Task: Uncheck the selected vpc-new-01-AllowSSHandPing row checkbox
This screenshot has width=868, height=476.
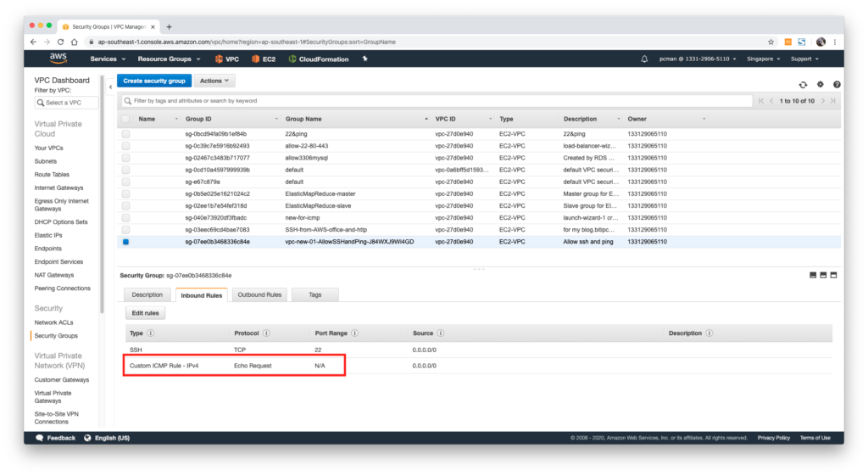Action: 126,242
